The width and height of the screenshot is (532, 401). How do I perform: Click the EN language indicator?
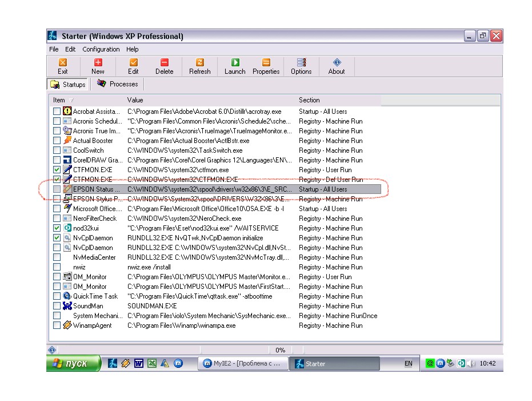(408, 363)
